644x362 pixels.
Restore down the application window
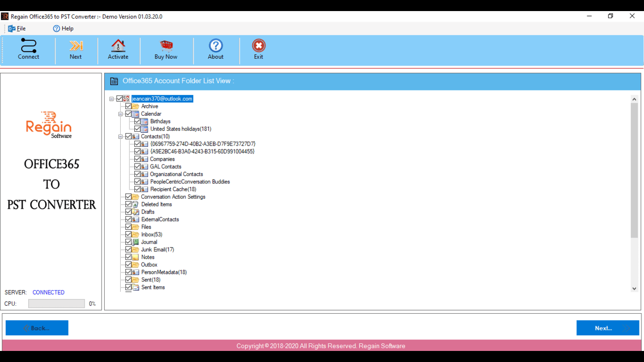610,16
